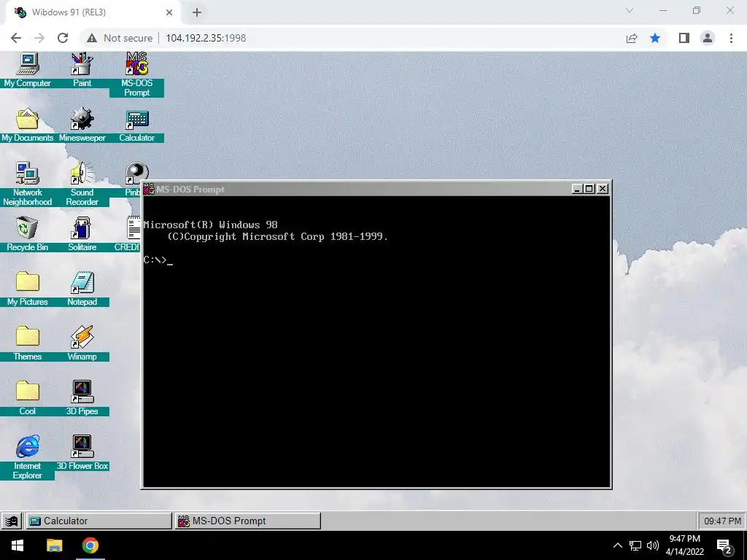Open File Explorer from the taskbar
This screenshot has height=560, width=747.
[x=54, y=545]
